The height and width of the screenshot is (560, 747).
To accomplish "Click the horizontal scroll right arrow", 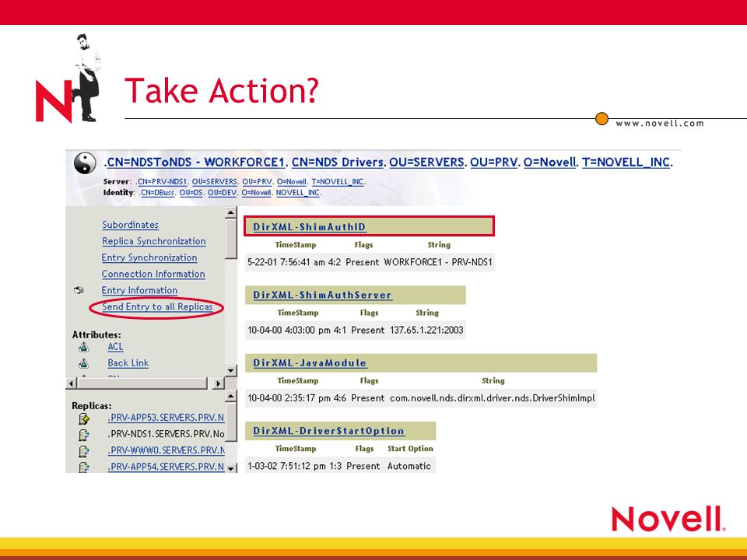I will pos(218,383).
